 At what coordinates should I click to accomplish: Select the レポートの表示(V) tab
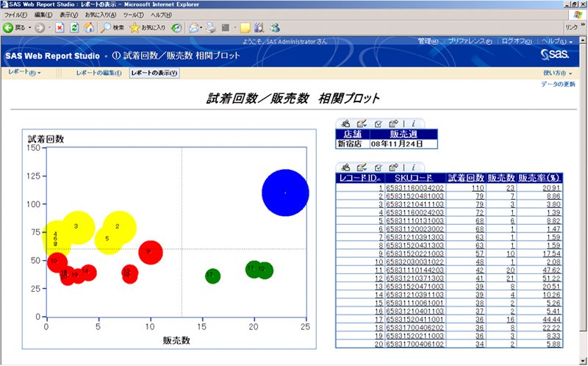tap(154, 73)
